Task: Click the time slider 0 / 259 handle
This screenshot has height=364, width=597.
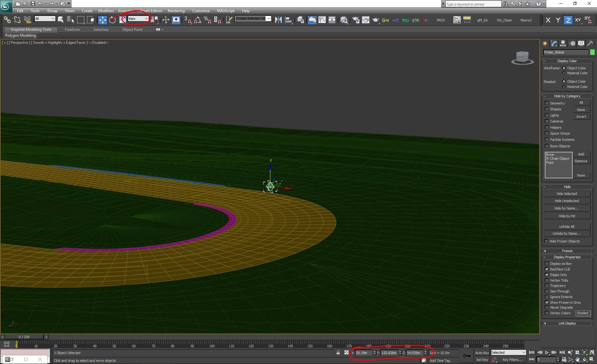Action: [x=24, y=337]
